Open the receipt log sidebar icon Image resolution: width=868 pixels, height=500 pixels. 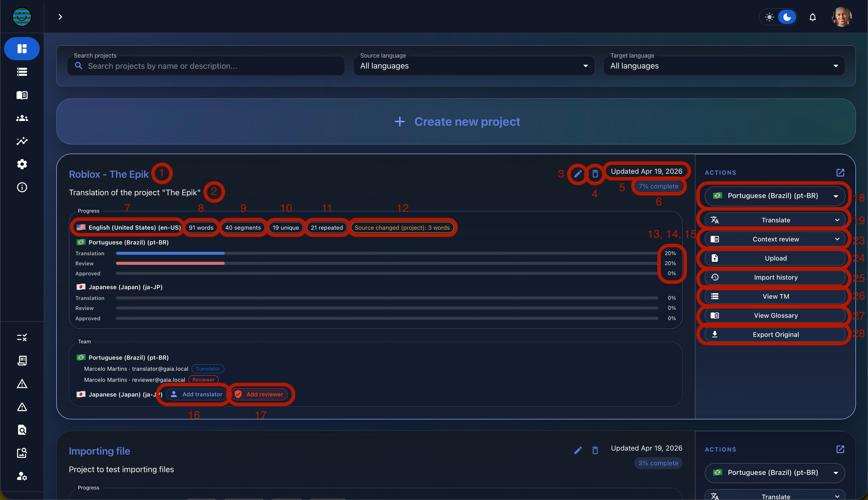click(22, 361)
